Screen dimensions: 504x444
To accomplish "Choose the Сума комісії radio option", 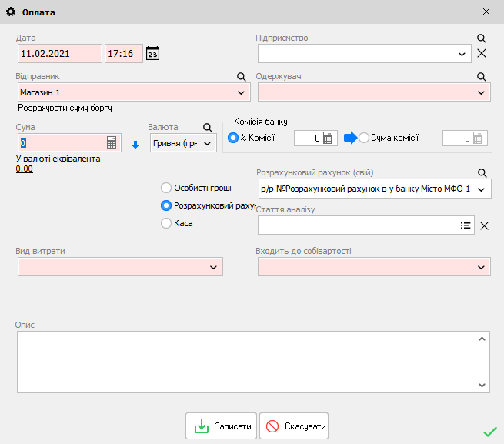I will pyautogui.click(x=364, y=138).
